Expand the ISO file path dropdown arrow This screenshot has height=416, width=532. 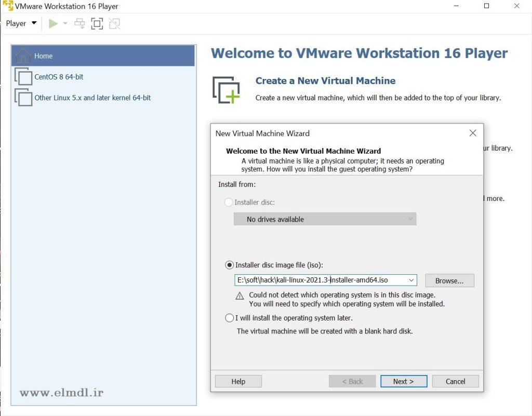(x=411, y=280)
